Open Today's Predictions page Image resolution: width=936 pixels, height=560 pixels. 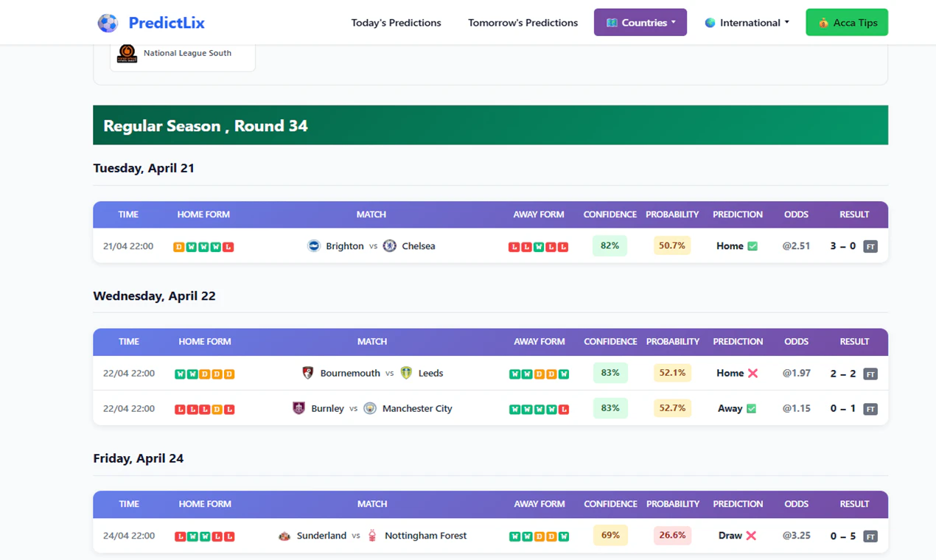[x=396, y=23]
